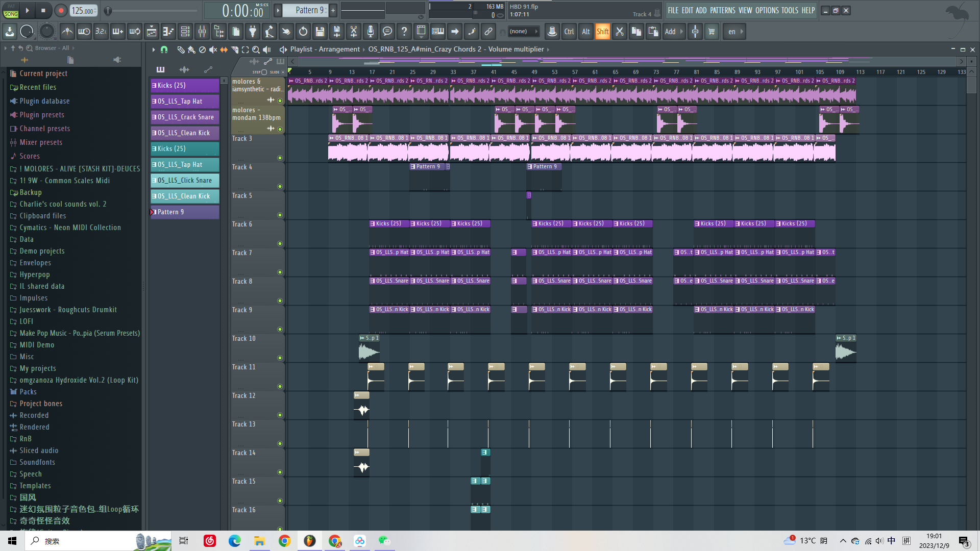This screenshot has height=551, width=980.
Task: Click the master pitch knob
Action: (46, 32)
